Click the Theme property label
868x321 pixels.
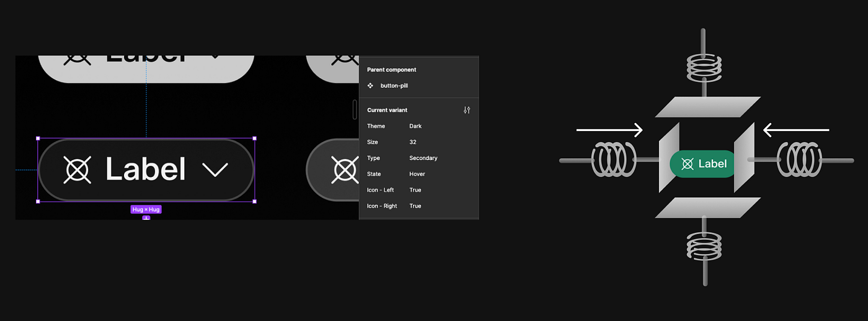point(376,126)
